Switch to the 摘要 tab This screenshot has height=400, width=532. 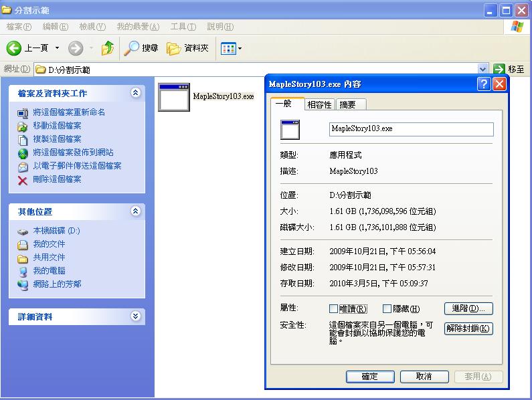(351, 104)
